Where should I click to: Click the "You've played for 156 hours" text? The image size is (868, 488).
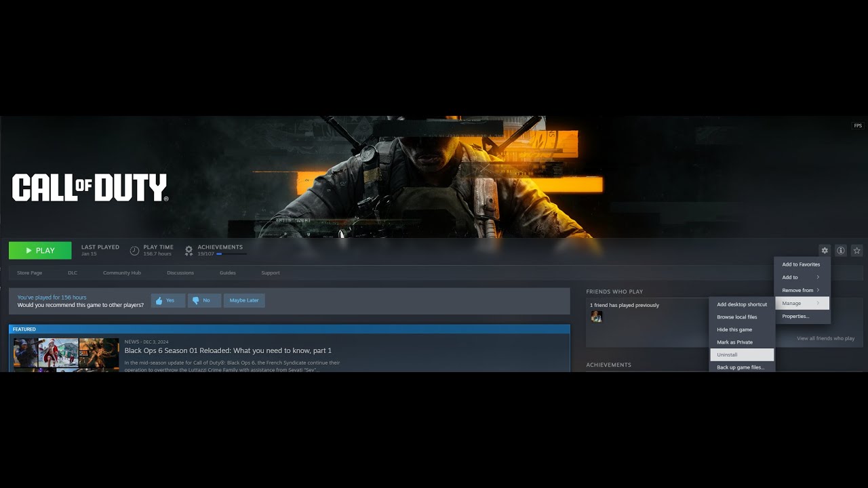[x=52, y=298]
